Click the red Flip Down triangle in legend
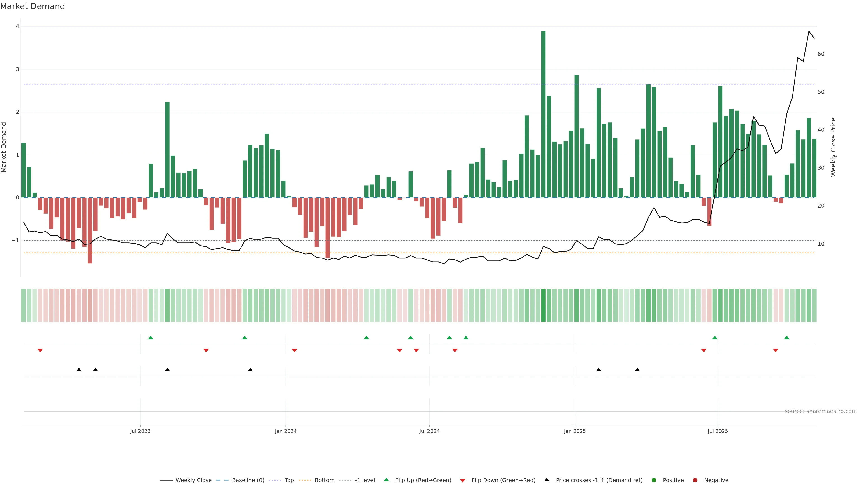 463,481
